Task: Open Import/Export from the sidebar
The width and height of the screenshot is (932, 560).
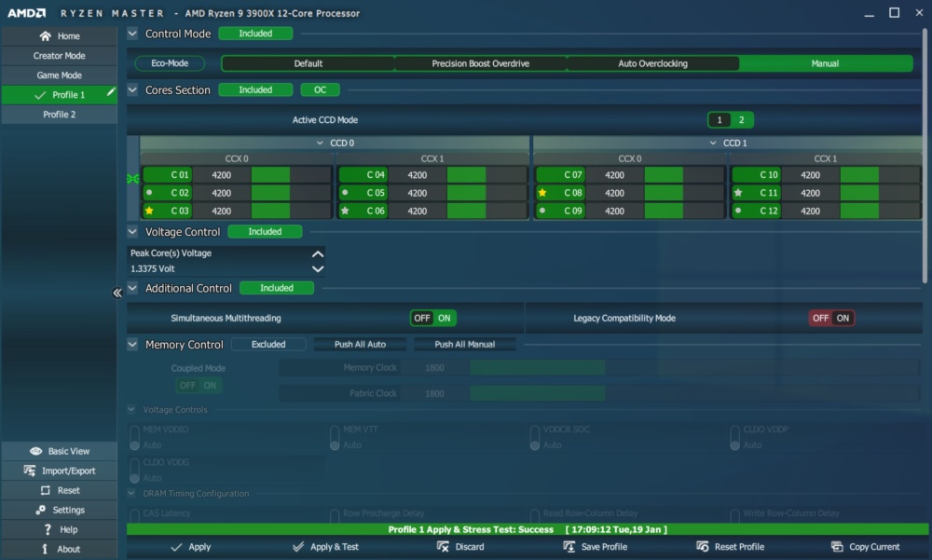Action: tap(59, 471)
